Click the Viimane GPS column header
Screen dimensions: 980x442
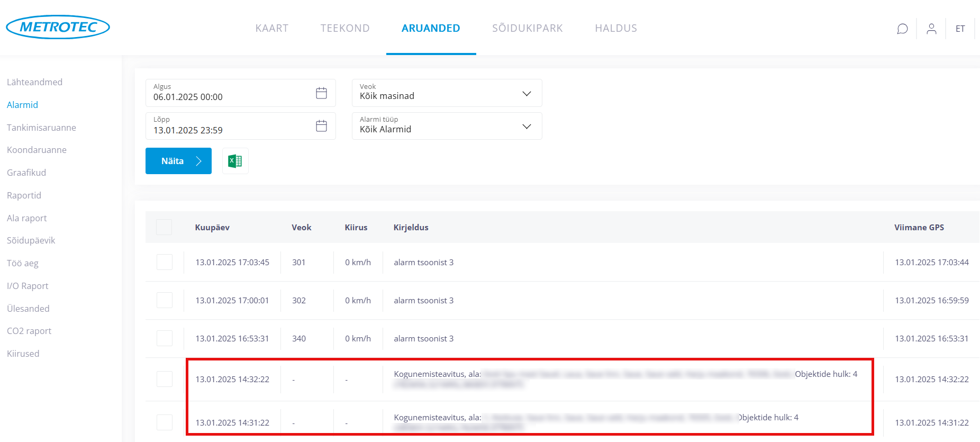(x=919, y=227)
